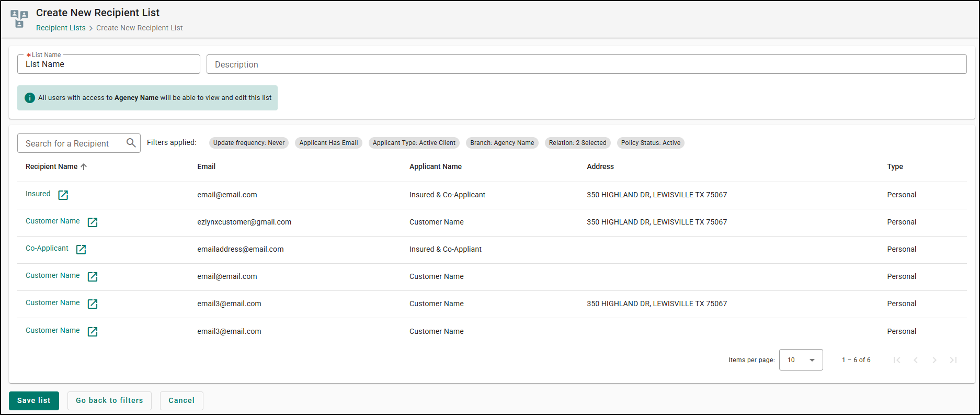The image size is (980, 415).
Task: Open the Co-Applicant recipient link
Action: pyautogui.click(x=47, y=248)
